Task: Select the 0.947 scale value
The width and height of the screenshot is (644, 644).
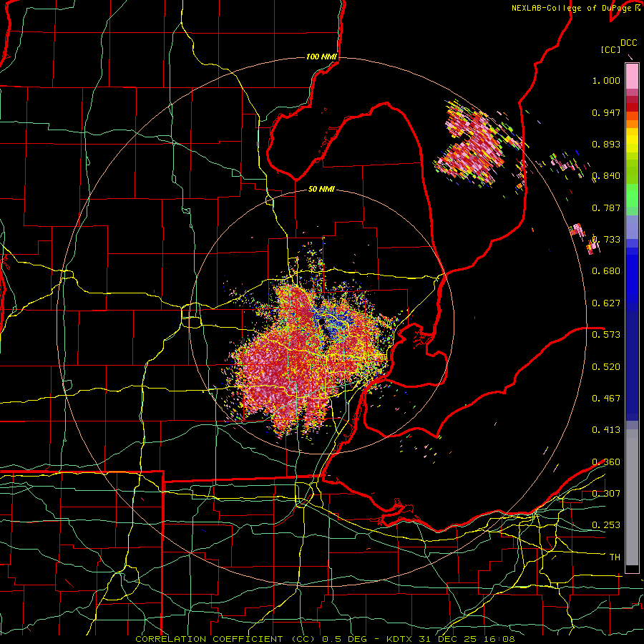Action: (606, 112)
